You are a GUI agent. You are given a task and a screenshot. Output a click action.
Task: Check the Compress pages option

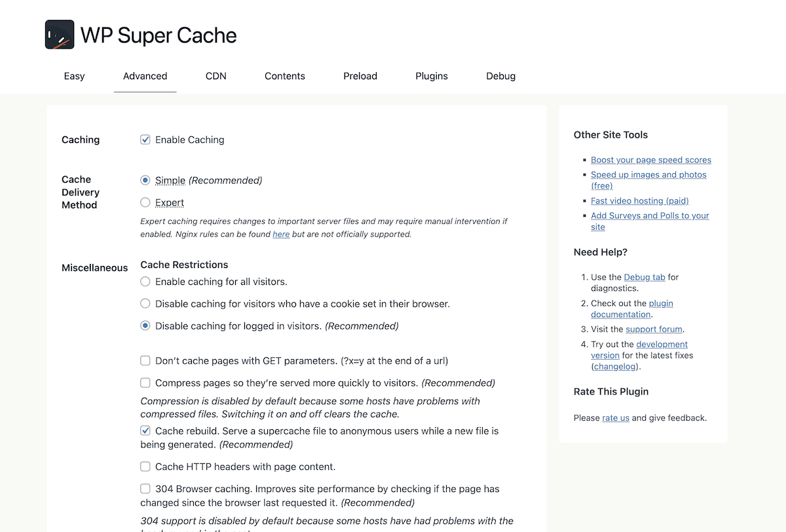pyautogui.click(x=145, y=383)
